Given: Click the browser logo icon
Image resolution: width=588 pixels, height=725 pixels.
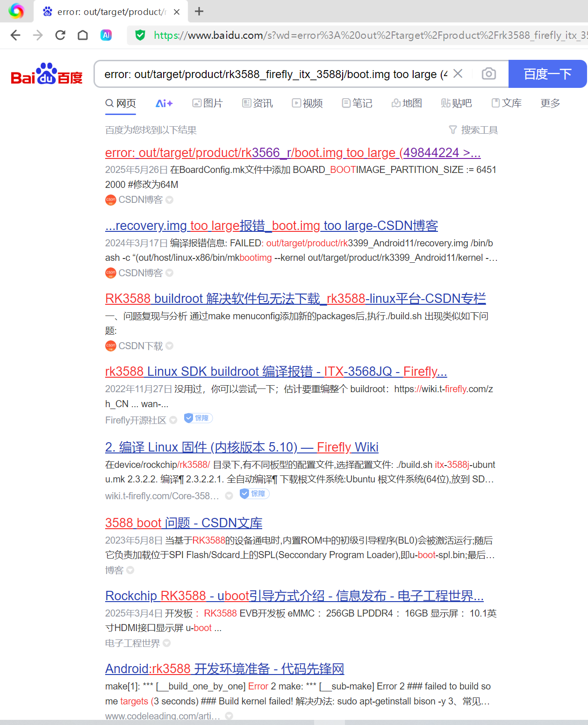Looking at the screenshot, I should coord(16,11).
